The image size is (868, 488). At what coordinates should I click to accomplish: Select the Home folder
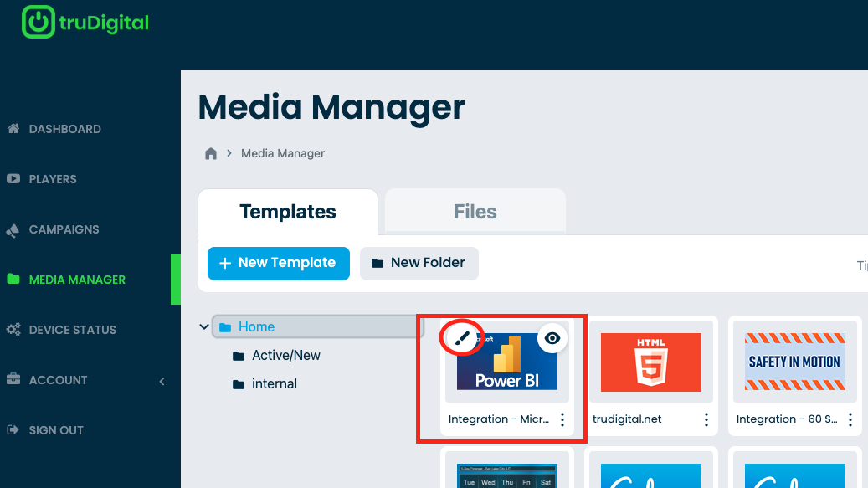(318, 327)
